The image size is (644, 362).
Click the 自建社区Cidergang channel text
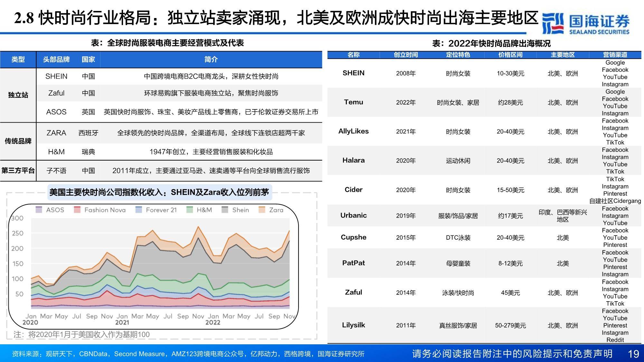pos(615,201)
